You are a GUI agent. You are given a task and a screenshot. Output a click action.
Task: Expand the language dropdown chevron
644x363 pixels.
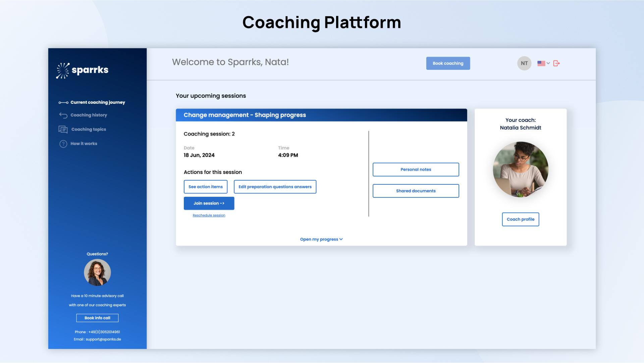pyautogui.click(x=548, y=63)
